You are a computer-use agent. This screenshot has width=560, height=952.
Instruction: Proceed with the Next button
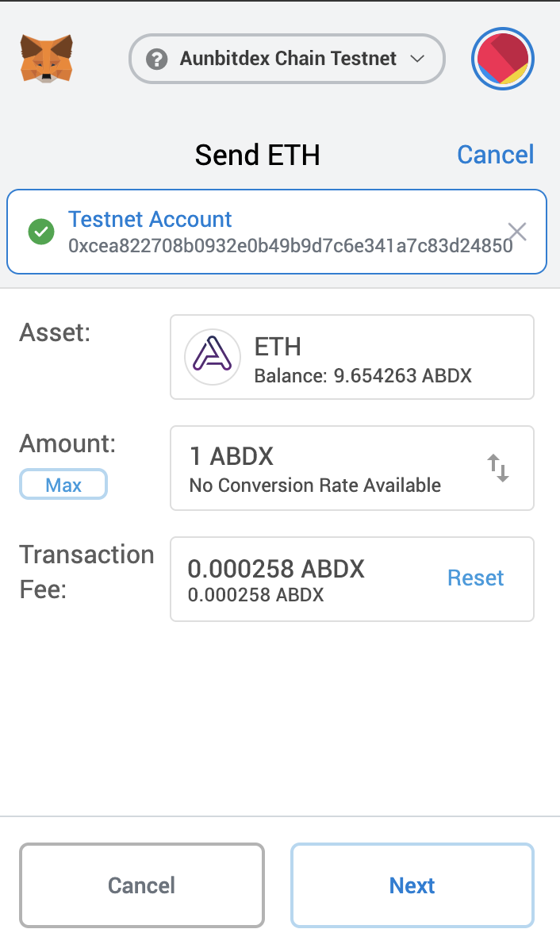click(412, 885)
